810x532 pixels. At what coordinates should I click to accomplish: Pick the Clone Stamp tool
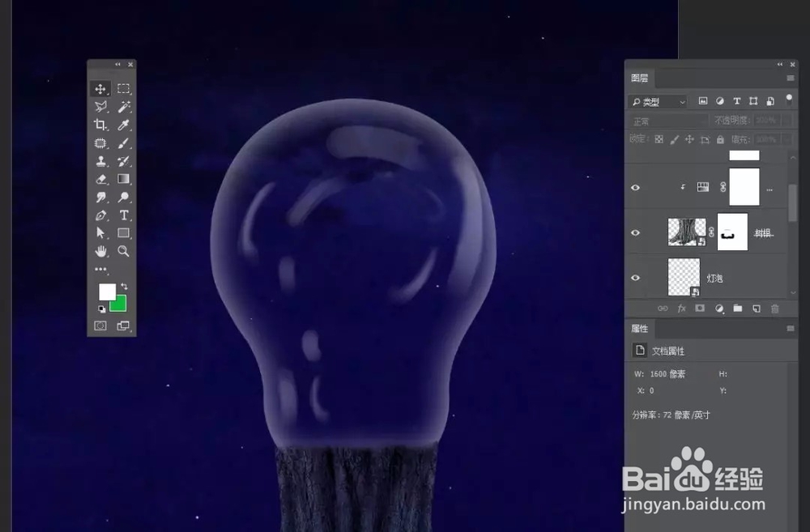pos(101,160)
